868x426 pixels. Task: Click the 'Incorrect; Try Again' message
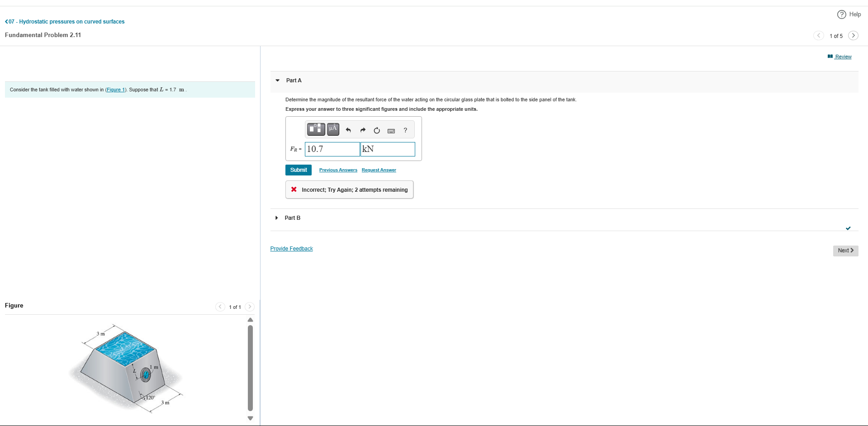(x=350, y=190)
